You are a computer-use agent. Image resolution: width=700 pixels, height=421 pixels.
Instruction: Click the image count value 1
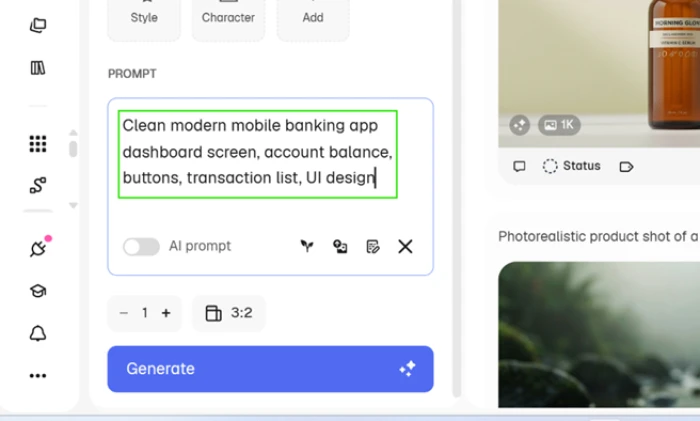point(145,313)
